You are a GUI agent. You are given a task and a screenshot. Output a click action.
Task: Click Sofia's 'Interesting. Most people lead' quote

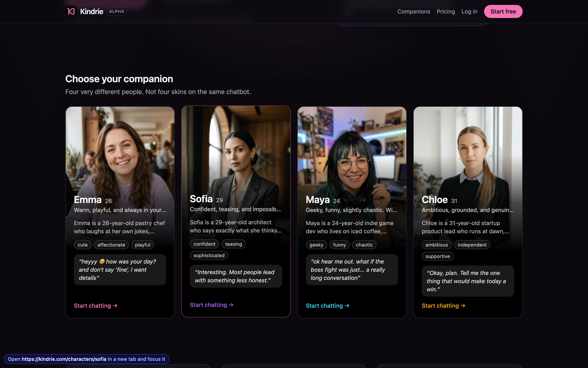[236, 276]
